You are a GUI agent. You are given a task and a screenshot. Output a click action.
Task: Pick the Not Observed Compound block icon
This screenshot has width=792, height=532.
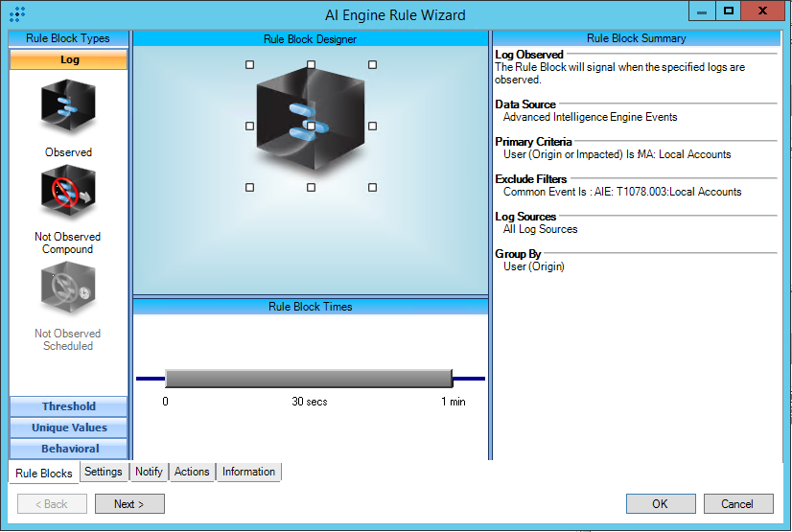[x=68, y=193]
